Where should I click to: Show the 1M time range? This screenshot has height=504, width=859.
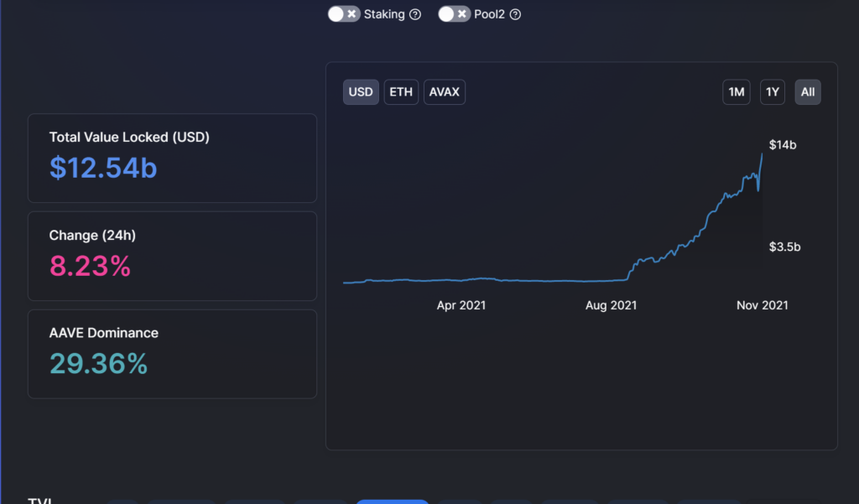click(737, 92)
